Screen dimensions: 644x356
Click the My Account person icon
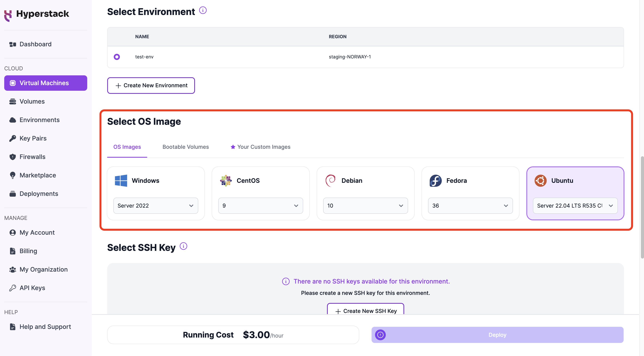click(x=12, y=232)
